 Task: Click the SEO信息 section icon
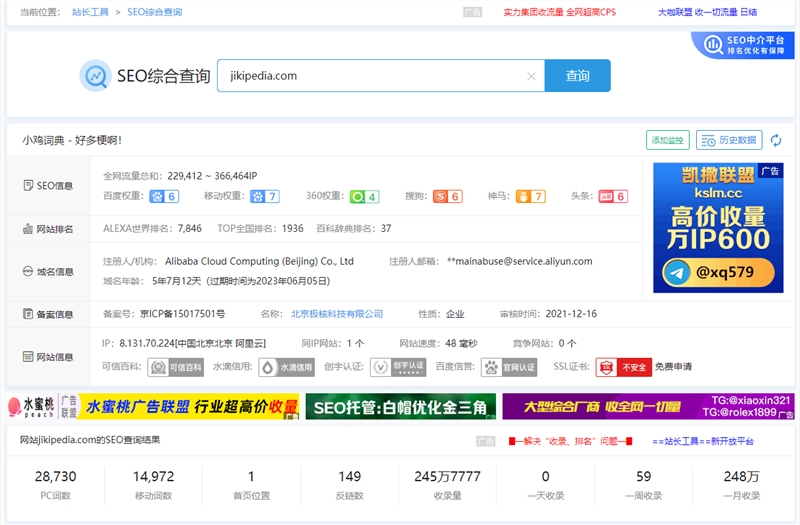29,185
